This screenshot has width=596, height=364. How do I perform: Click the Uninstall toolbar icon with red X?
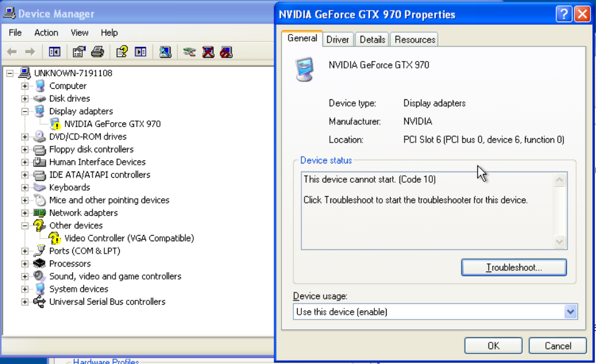point(208,52)
